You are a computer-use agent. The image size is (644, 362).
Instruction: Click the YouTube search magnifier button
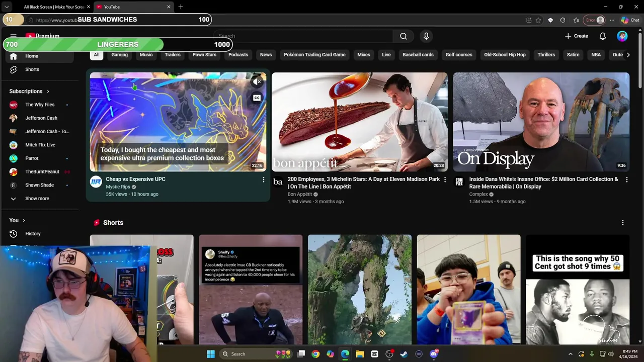404,36
